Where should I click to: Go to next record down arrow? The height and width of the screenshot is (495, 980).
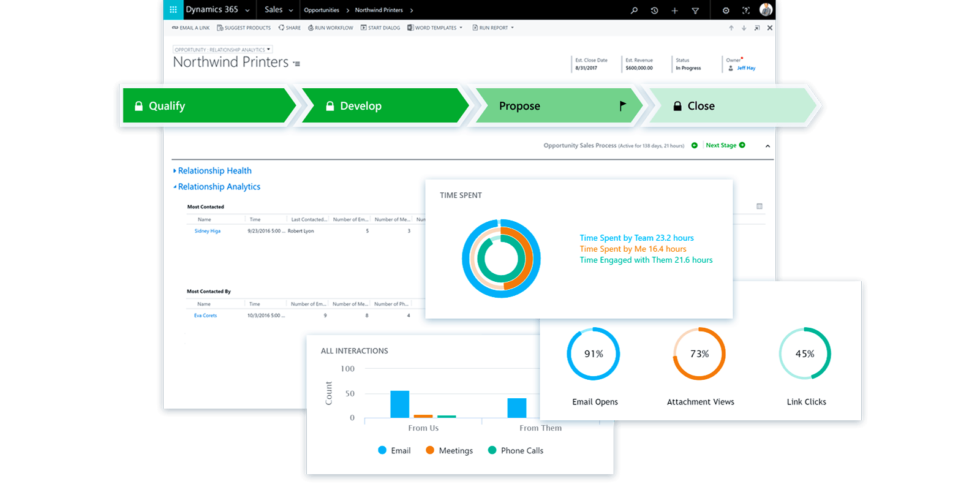[744, 28]
